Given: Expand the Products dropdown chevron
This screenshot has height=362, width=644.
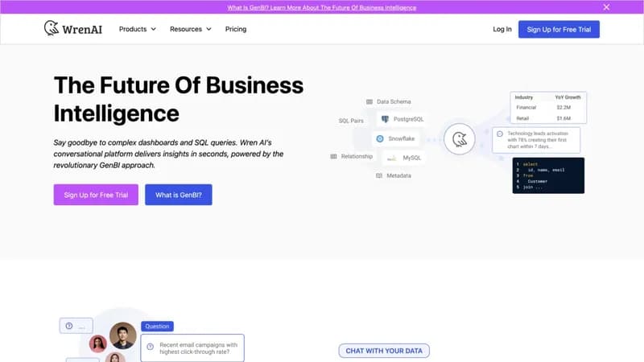Looking at the screenshot, I should [153, 29].
